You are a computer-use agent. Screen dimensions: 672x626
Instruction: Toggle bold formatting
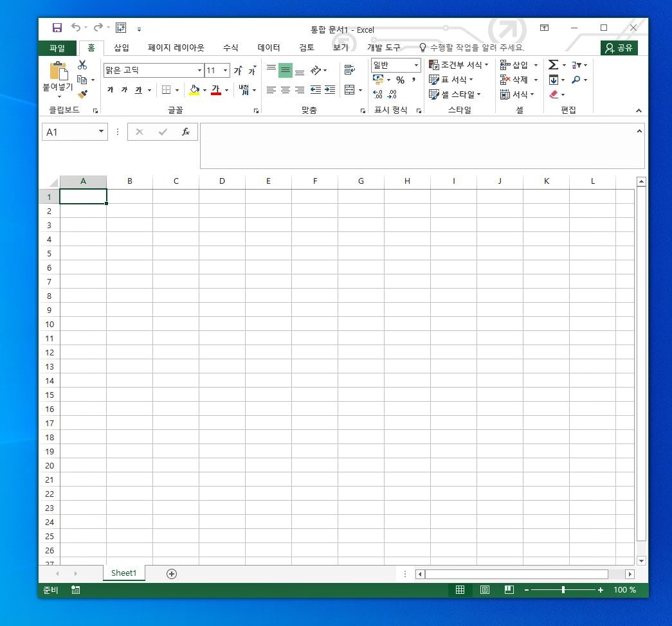click(110, 90)
